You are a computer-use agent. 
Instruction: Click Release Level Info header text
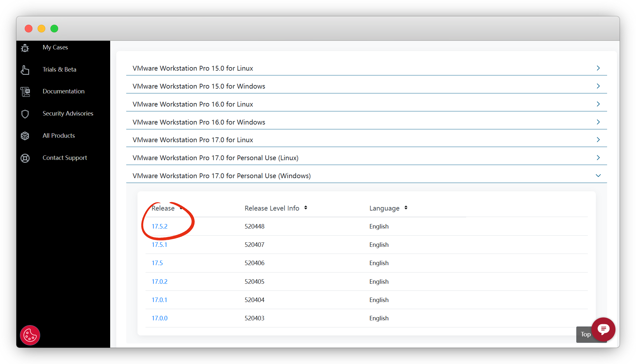(x=272, y=208)
